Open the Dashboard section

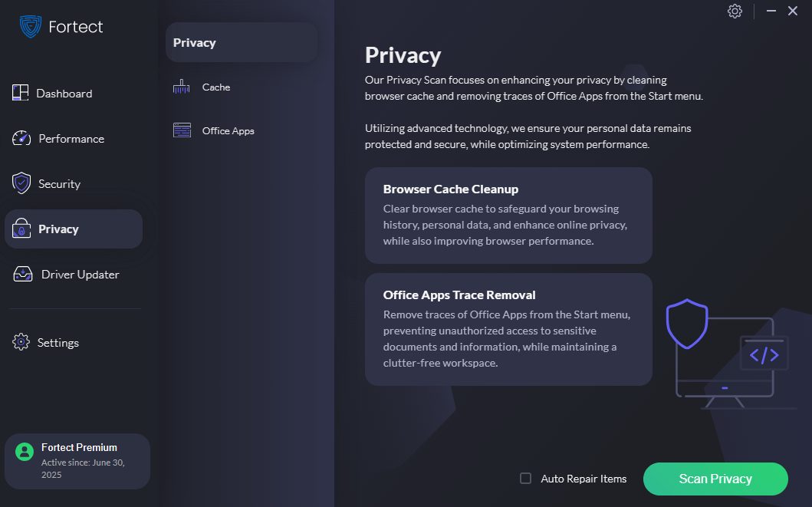coord(64,93)
